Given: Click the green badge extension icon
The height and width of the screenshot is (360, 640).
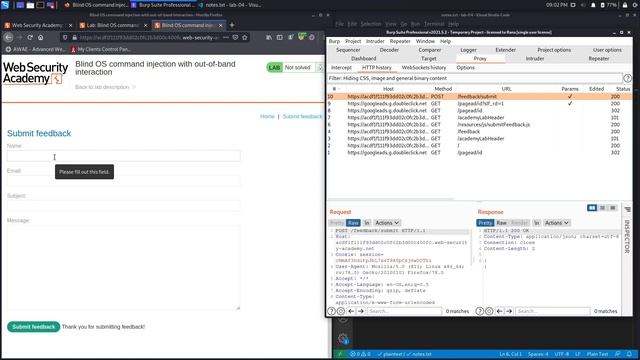Looking at the screenshot, I should click(301, 37).
